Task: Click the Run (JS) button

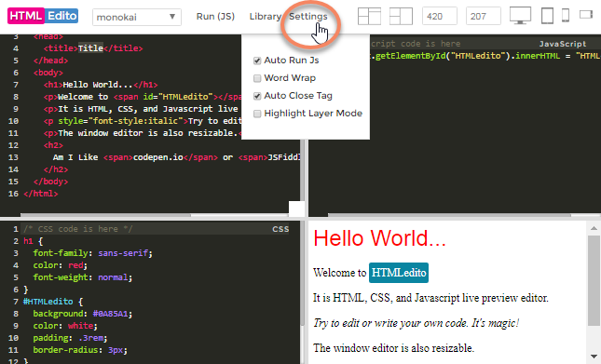Action: [215, 17]
